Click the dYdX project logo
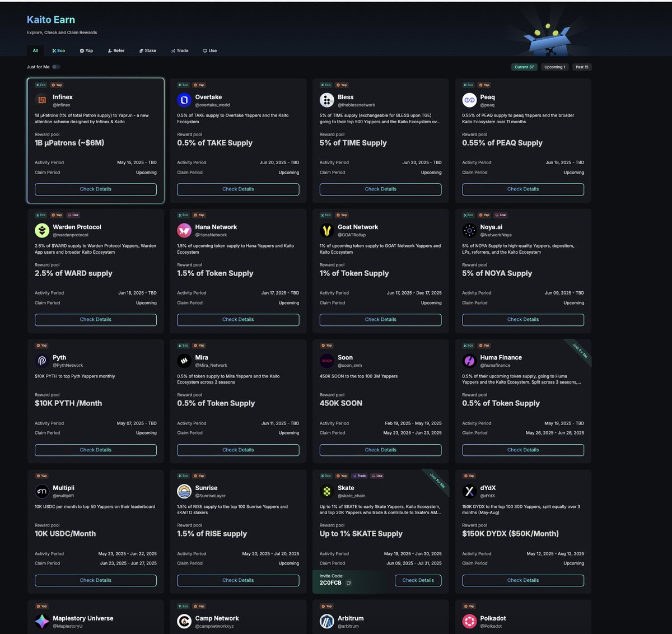The width and height of the screenshot is (672, 634). point(469,491)
